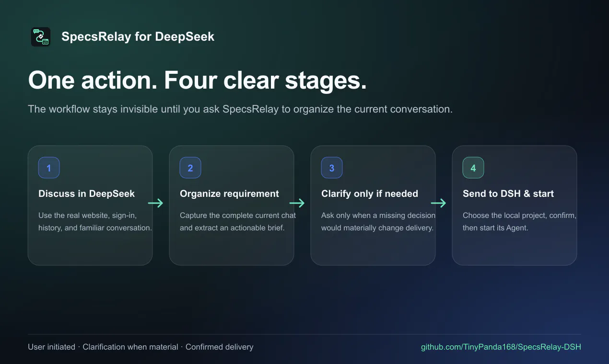Click the stage number 2 badge

(190, 168)
